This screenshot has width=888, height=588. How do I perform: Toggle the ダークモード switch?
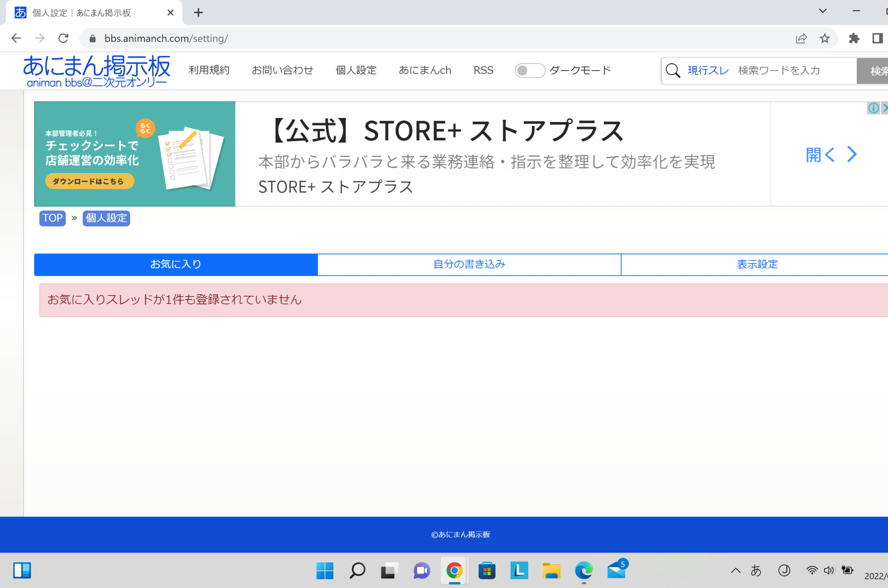pyautogui.click(x=530, y=71)
